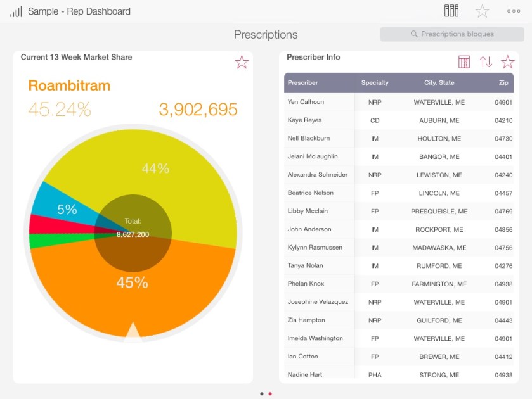Open the library books icon in top bar
Image resolution: width=532 pixels, height=399 pixels.
coord(451,11)
